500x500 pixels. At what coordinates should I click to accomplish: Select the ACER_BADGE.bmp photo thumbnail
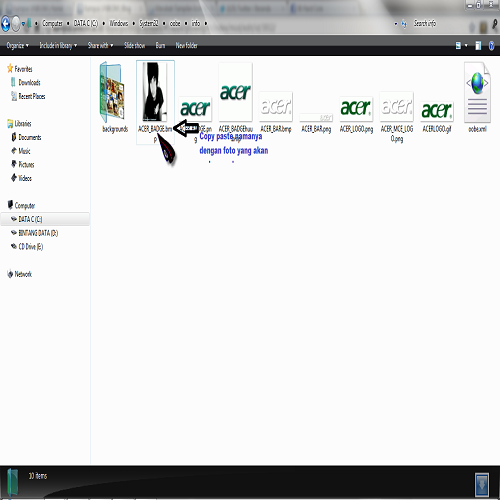(x=155, y=92)
